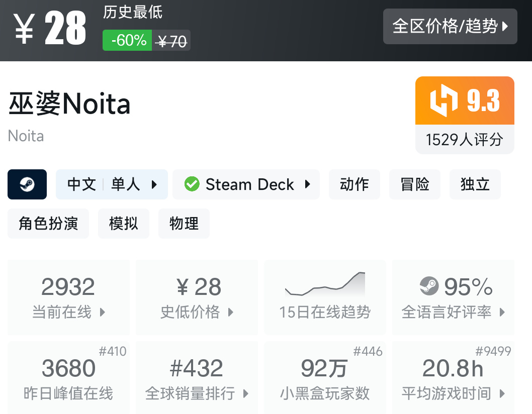Click the green -60% discount badge
This screenshot has height=414, width=532.
click(x=127, y=41)
